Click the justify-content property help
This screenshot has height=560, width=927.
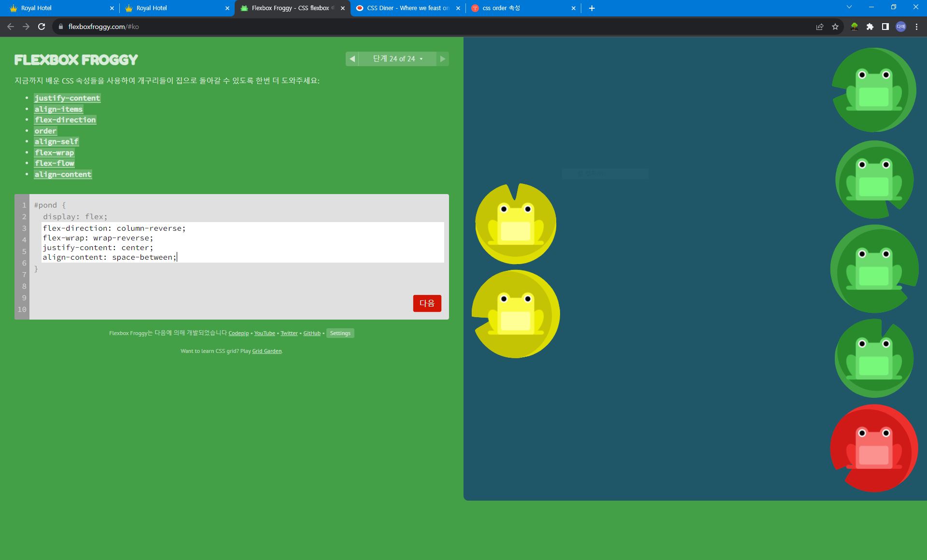[67, 98]
